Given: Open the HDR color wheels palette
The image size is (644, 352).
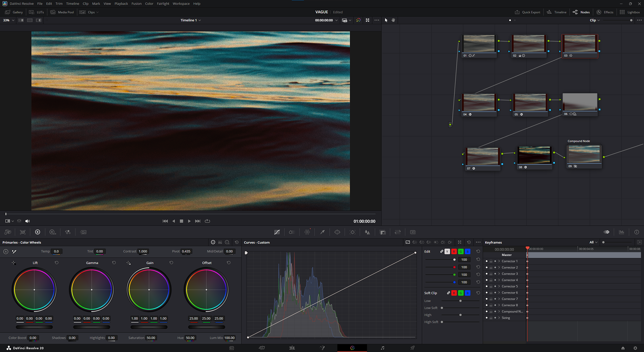Looking at the screenshot, I should (x=53, y=232).
